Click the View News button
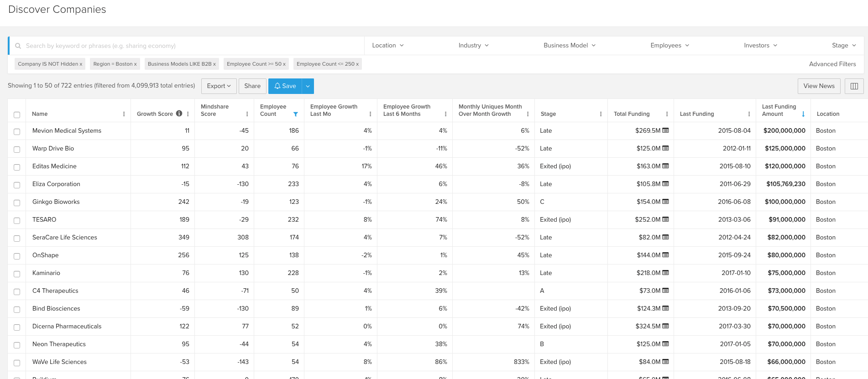 819,86
